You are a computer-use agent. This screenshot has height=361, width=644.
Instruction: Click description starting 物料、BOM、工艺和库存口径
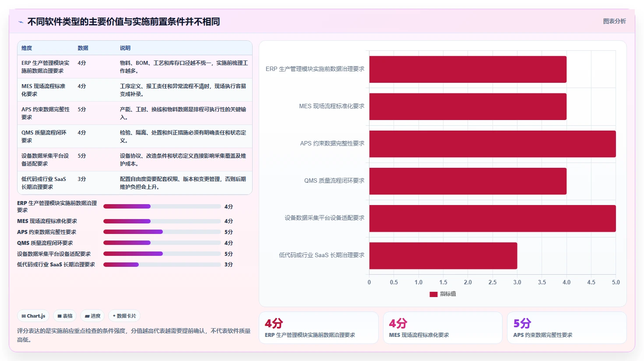point(184,67)
